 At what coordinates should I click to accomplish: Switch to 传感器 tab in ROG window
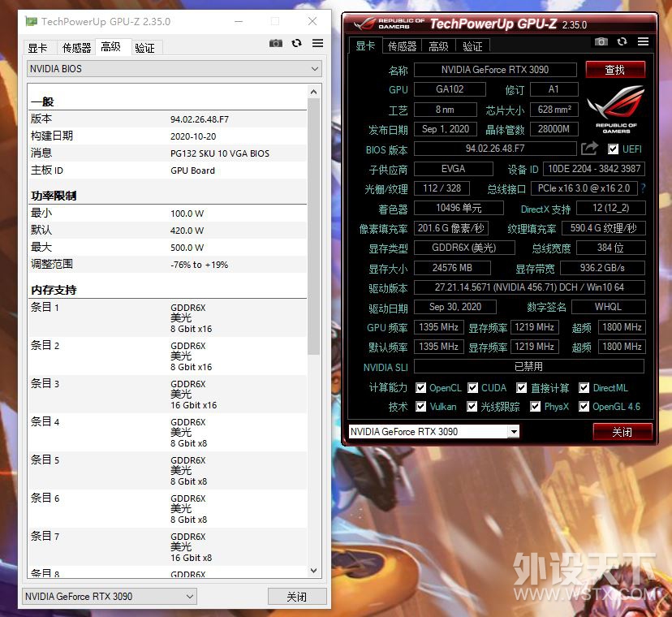point(402,46)
